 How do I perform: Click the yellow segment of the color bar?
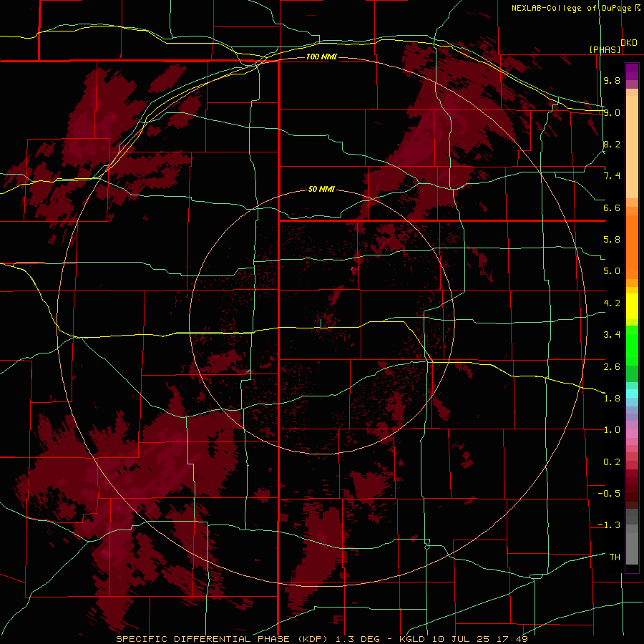632,306
